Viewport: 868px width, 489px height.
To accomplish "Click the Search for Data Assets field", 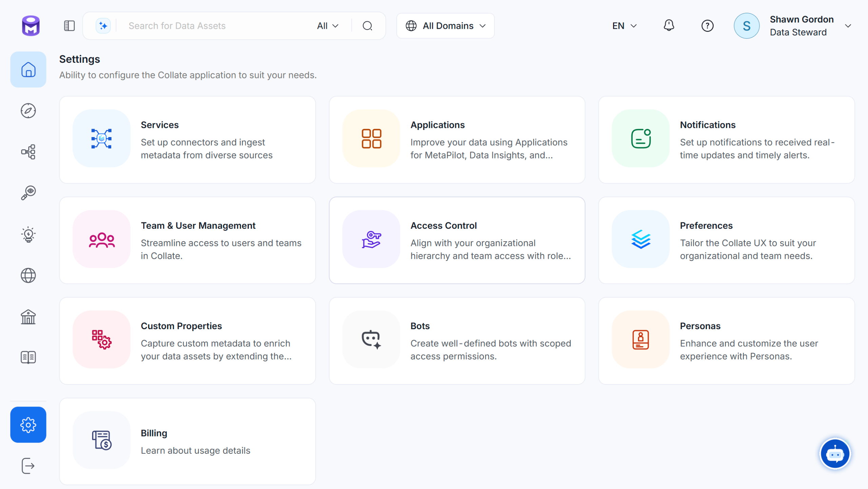I will pyautogui.click(x=217, y=26).
